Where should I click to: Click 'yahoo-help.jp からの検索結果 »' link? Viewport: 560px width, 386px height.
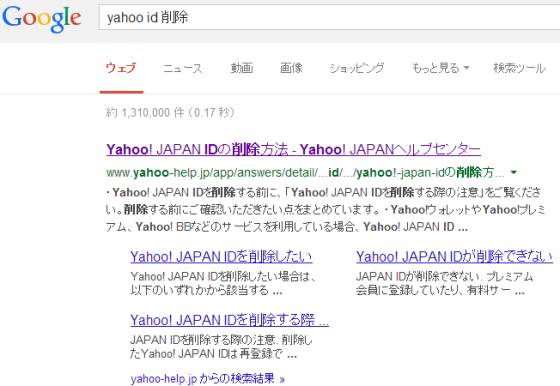[x=208, y=378]
